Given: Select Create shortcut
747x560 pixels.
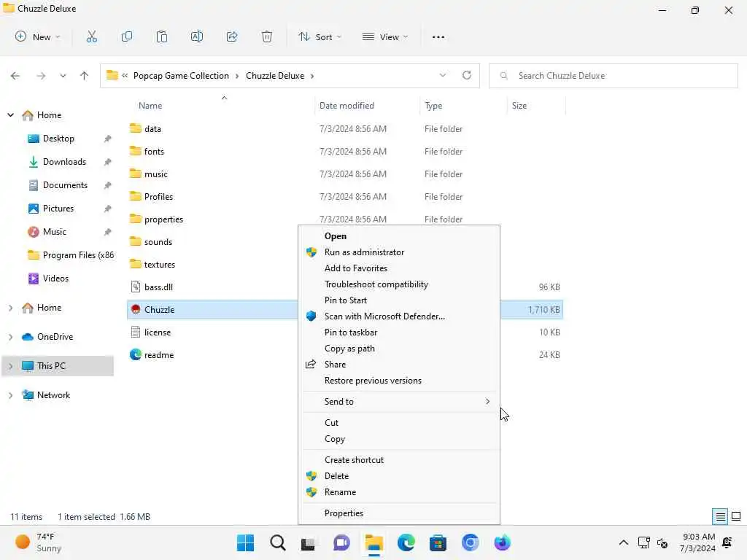Looking at the screenshot, I should click(x=399, y=459).
